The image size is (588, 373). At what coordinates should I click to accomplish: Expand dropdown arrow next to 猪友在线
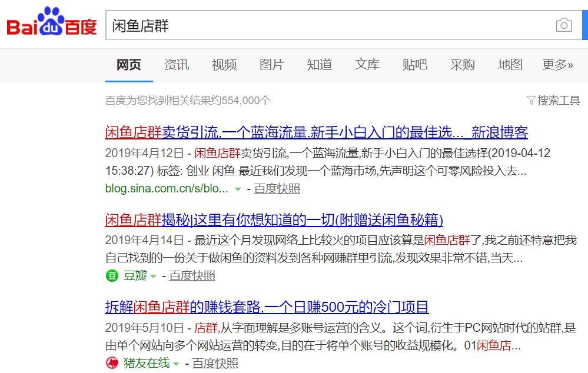pyautogui.click(x=176, y=364)
